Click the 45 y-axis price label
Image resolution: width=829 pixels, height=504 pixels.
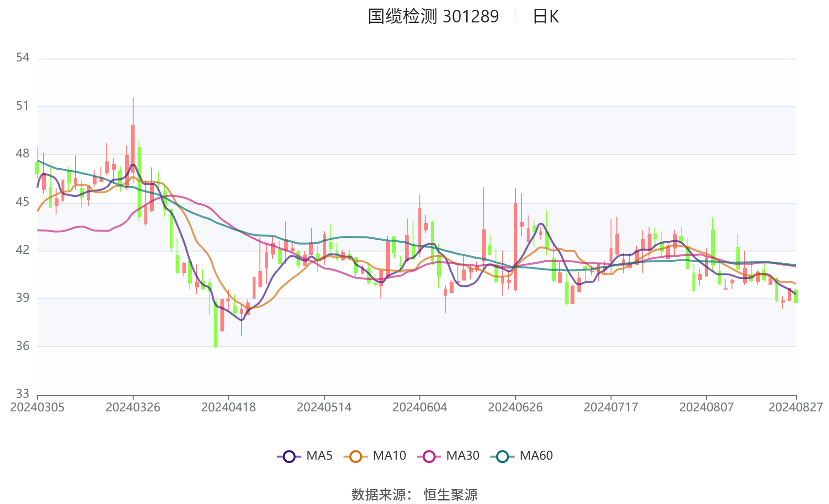pos(22,202)
